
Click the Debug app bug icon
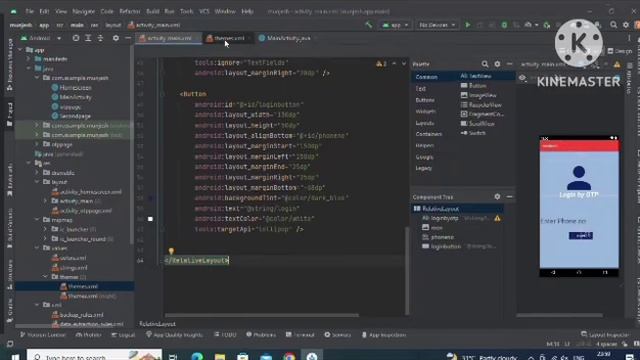click(504, 25)
